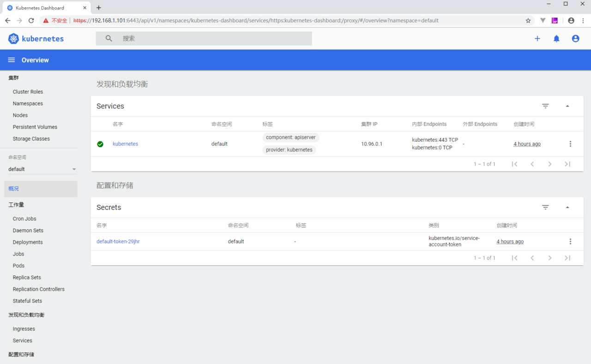Open Pods in sidebar
The height and width of the screenshot is (364, 591).
pyautogui.click(x=19, y=266)
